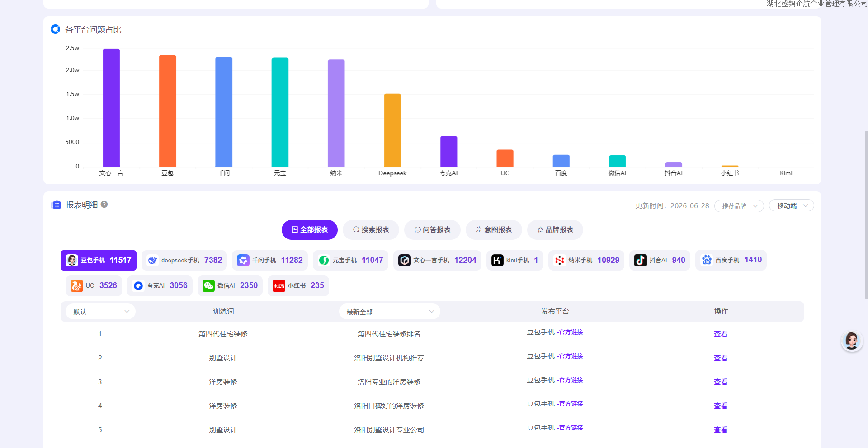Image resolution: width=868 pixels, height=448 pixels.
Task: Open 官方链接 in 洛阳口碑好的洋房装修 row
Action: pos(571,404)
